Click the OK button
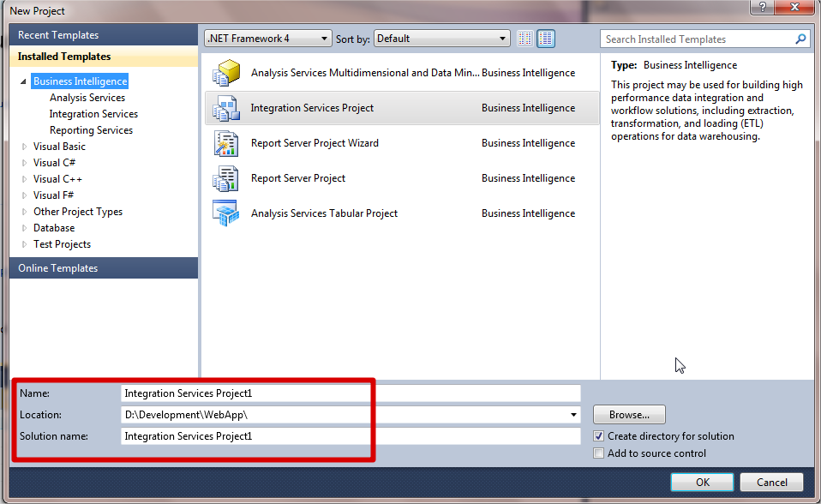Screen dimensions: 821x504 [702, 482]
